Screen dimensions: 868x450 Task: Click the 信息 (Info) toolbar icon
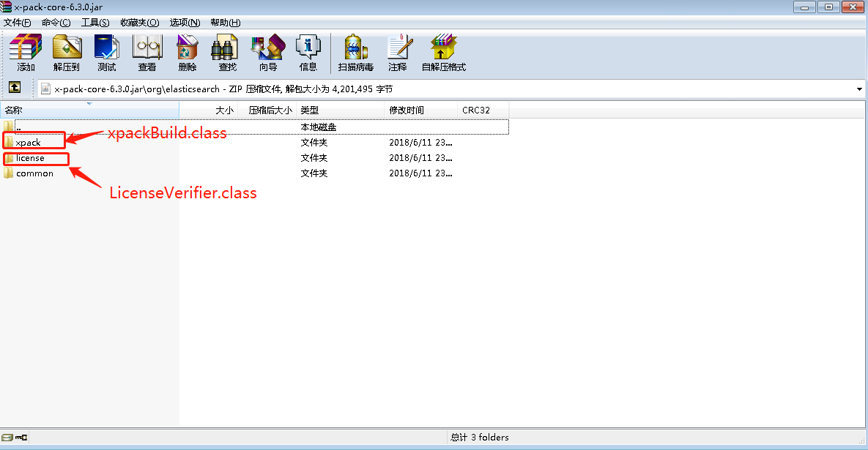[x=308, y=53]
